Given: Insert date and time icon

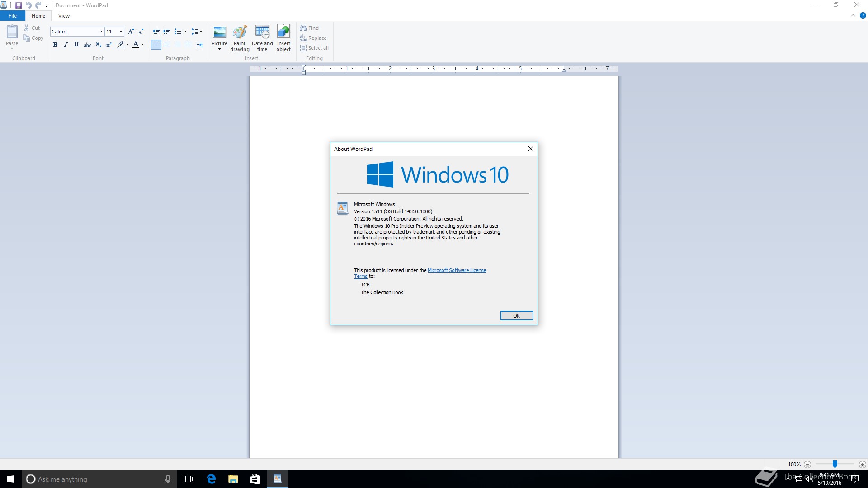Looking at the screenshot, I should click(x=262, y=33).
